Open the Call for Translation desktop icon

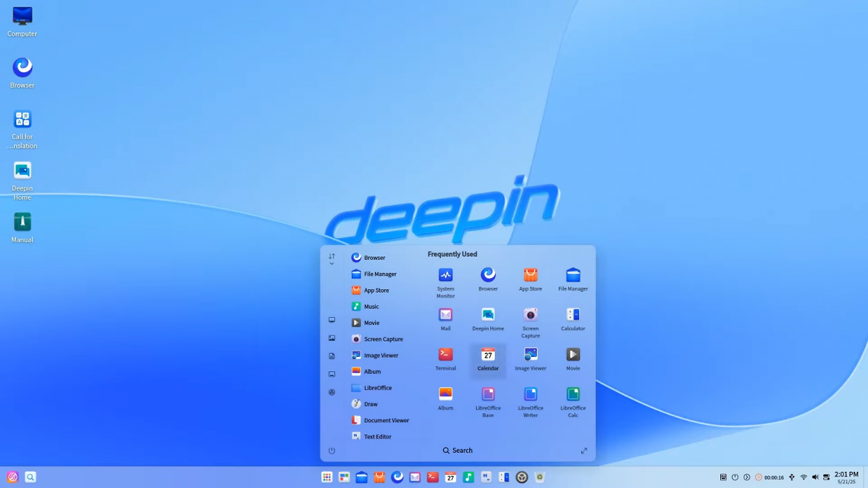click(22, 130)
